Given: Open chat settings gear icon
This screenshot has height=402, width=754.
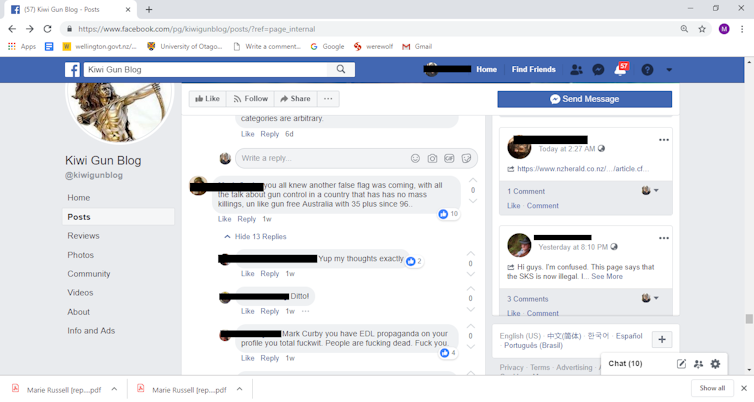Looking at the screenshot, I should pyautogui.click(x=716, y=364).
